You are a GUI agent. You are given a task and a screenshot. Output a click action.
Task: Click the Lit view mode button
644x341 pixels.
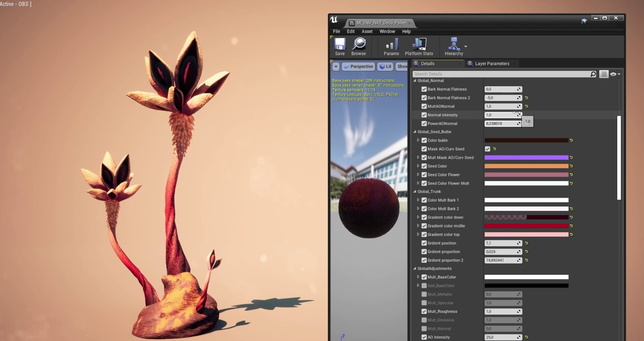(x=385, y=66)
